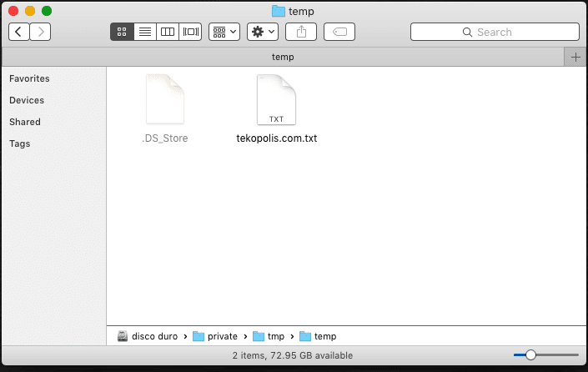Expand the Shared sidebar section
Viewport: 588px width, 372px height.
click(x=25, y=122)
